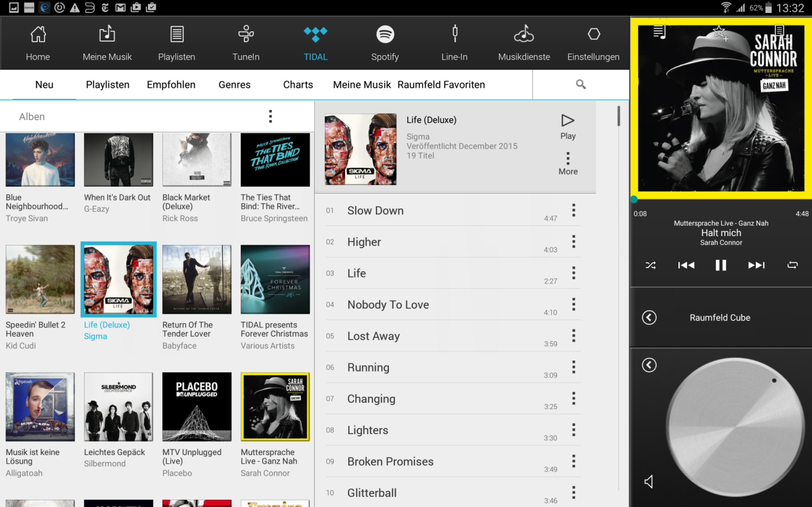Switch to the Empfohlen tab

[171, 85]
